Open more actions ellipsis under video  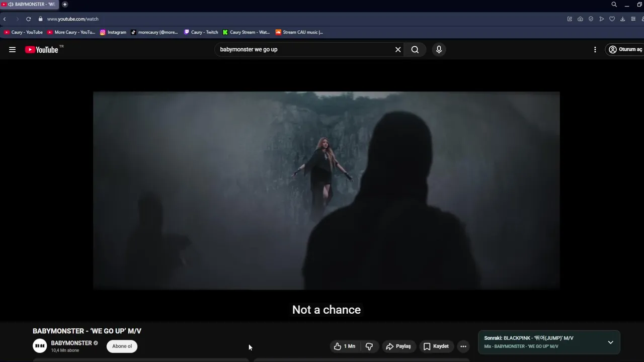[463, 346]
